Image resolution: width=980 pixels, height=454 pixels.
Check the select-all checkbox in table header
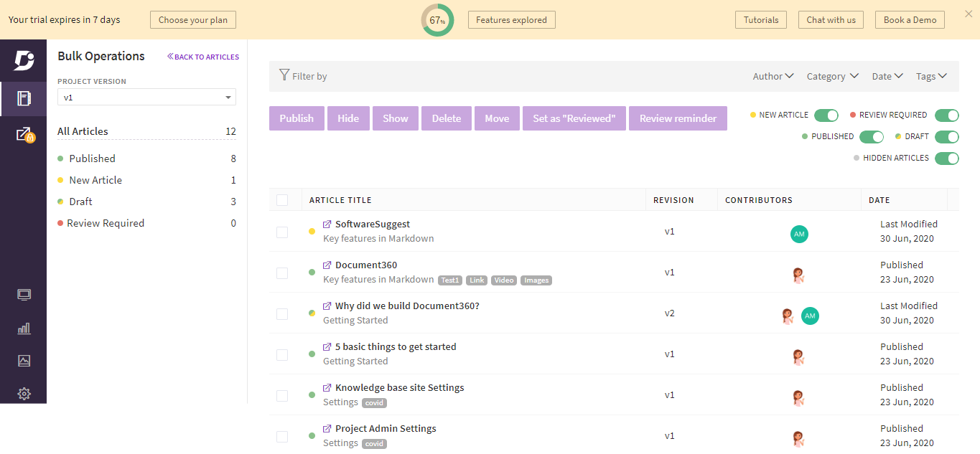click(x=282, y=200)
